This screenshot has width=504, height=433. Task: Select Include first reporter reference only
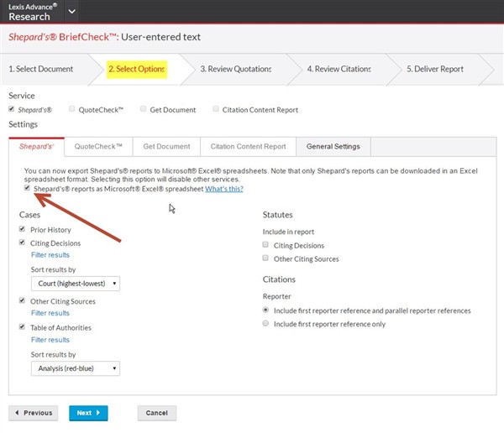pos(265,323)
